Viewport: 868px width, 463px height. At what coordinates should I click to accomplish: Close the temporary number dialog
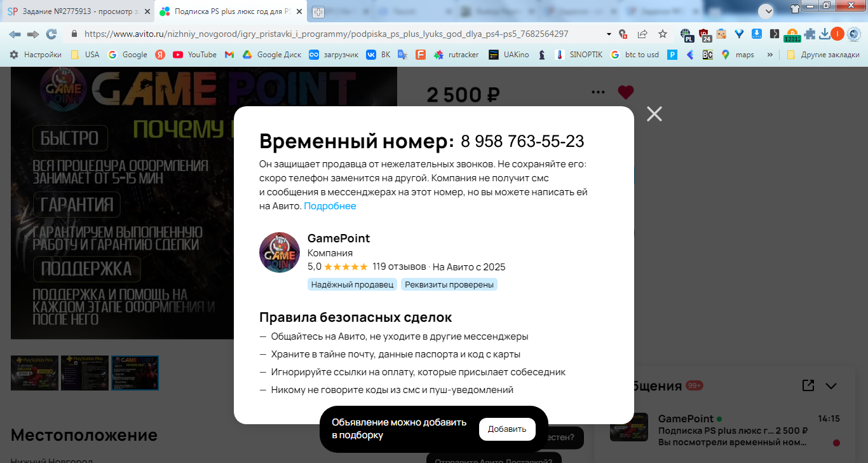point(654,114)
